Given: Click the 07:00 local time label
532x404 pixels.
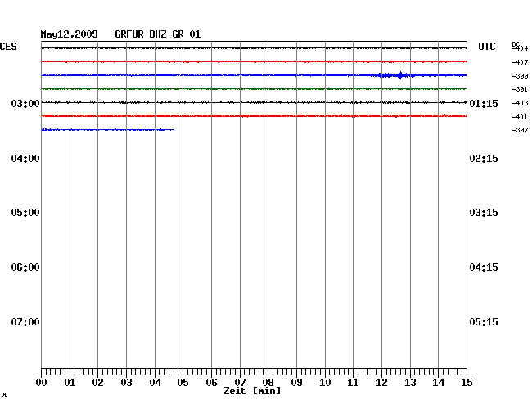Looking at the screenshot, I should tap(25, 321).
